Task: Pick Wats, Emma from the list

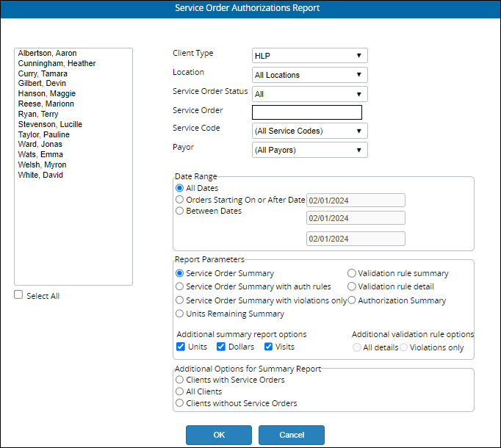Action: [40, 154]
